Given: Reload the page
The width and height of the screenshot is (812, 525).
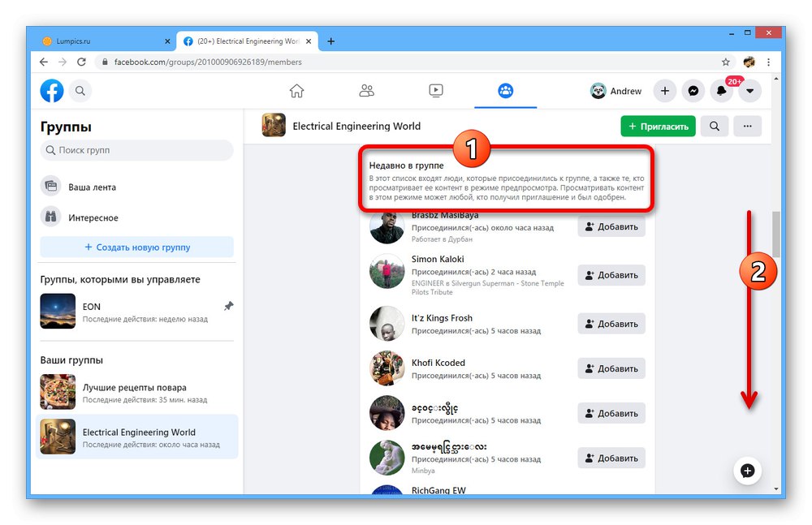Looking at the screenshot, I should pyautogui.click(x=81, y=62).
